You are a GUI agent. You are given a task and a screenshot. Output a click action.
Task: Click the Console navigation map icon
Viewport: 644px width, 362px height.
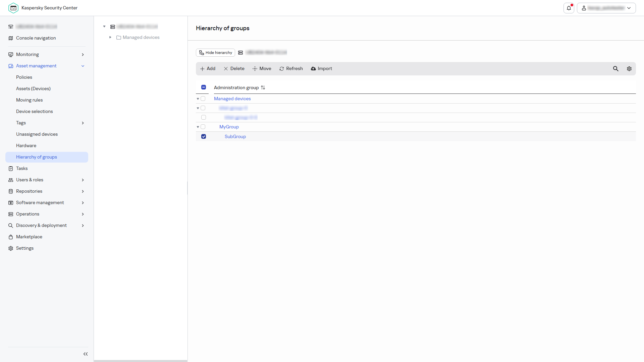point(11,38)
